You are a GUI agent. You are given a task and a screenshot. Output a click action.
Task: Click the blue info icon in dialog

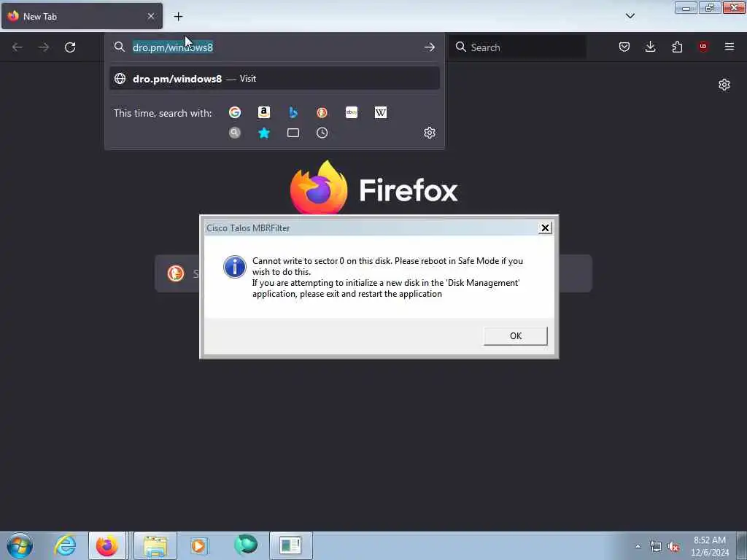click(234, 267)
